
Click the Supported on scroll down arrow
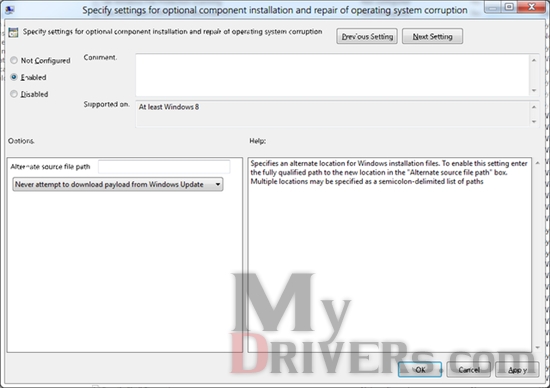pos(534,121)
